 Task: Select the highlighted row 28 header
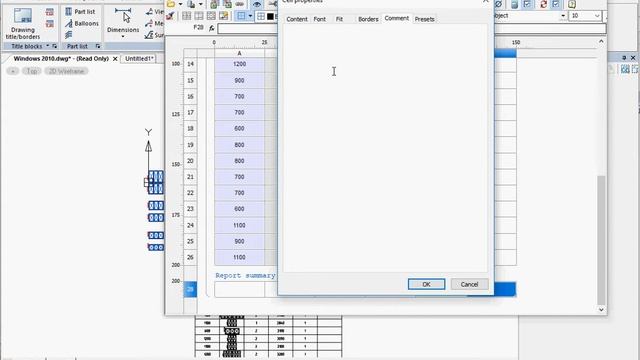pos(190,289)
